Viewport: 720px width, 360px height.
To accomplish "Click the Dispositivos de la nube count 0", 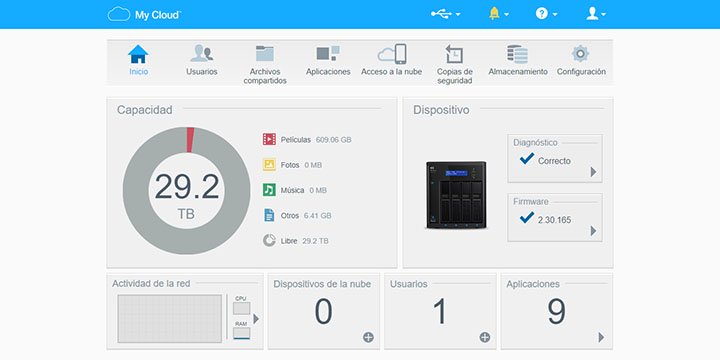I will click(323, 311).
